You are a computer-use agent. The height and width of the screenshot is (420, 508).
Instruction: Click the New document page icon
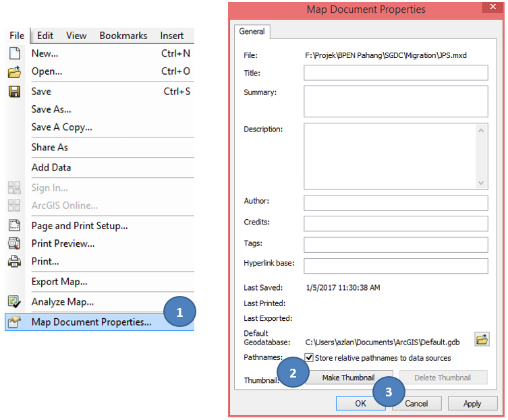[x=15, y=53]
